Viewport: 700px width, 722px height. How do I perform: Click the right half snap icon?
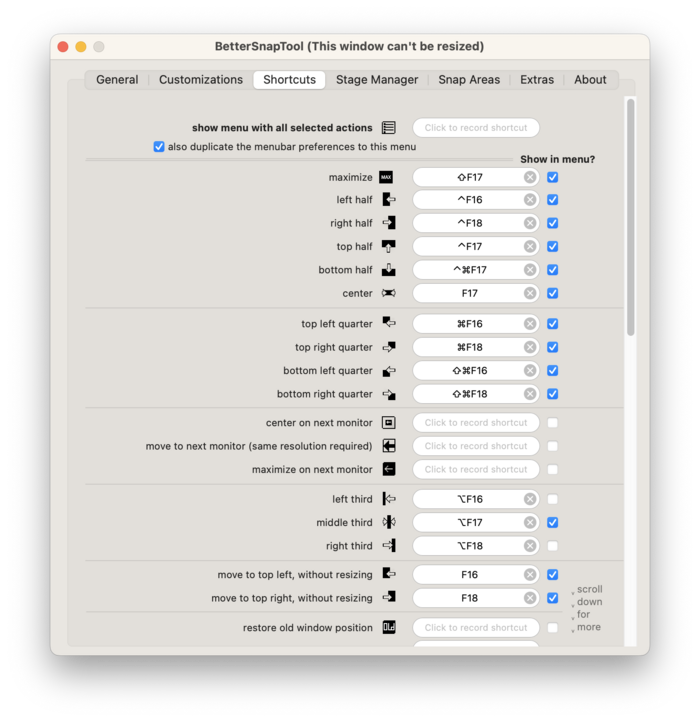pos(389,223)
